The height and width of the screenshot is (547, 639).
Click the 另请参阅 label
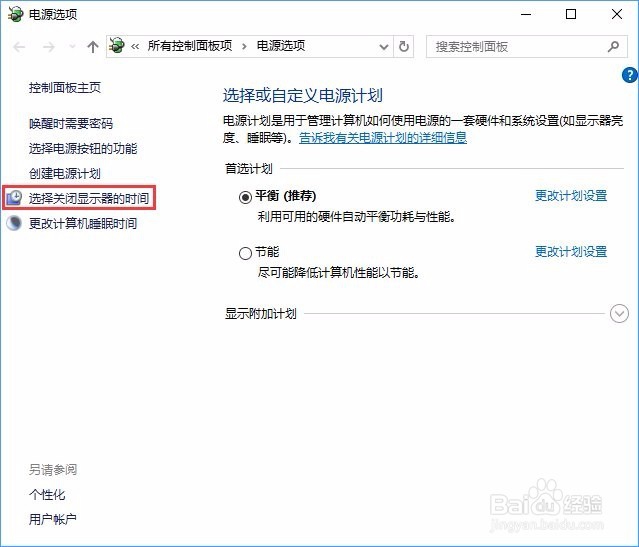point(53,470)
